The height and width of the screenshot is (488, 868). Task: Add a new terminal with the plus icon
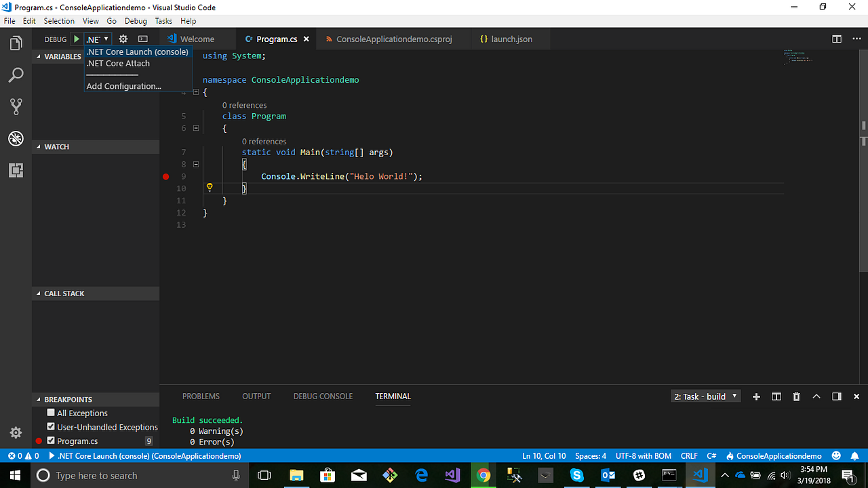pos(756,396)
